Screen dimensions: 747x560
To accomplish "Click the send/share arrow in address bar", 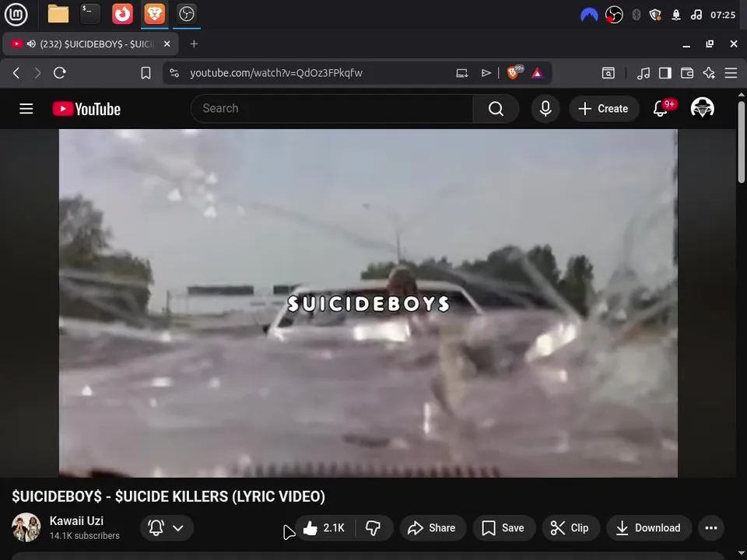I will 486,73.
